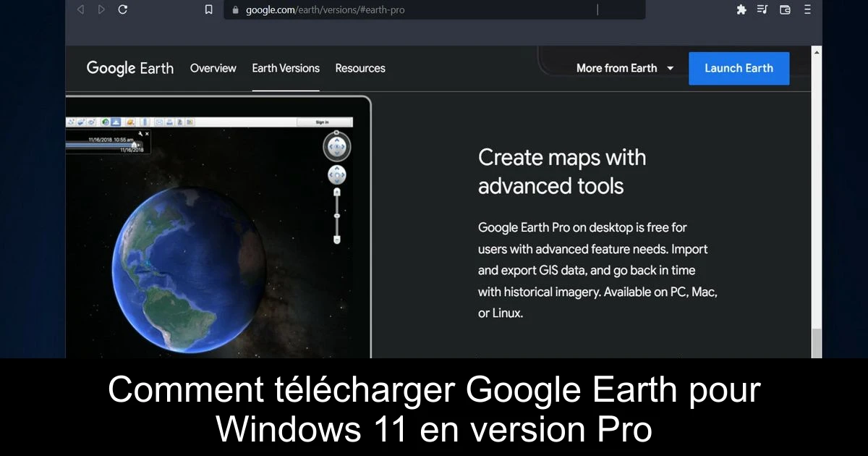
Task: Click the Launch Earth button
Action: [x=739, y=68]
